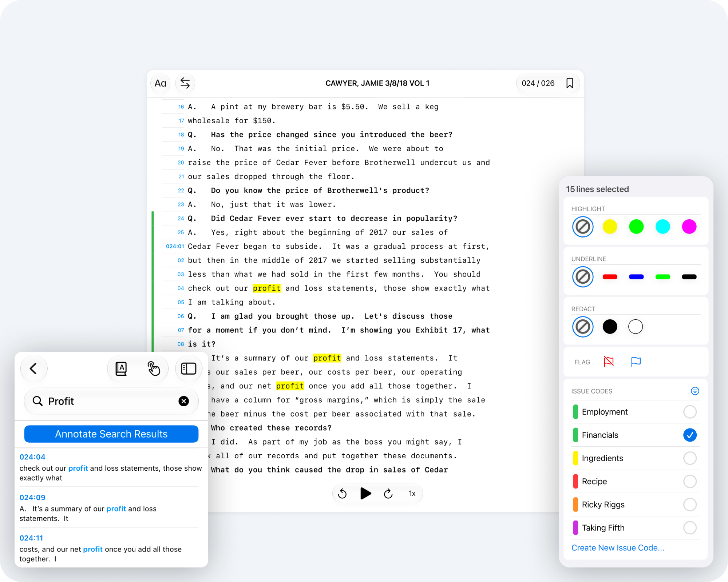The image size is (728, 582).
Task: Choose green highlight color
Action: pyautogui.click(x=636, y=227)
